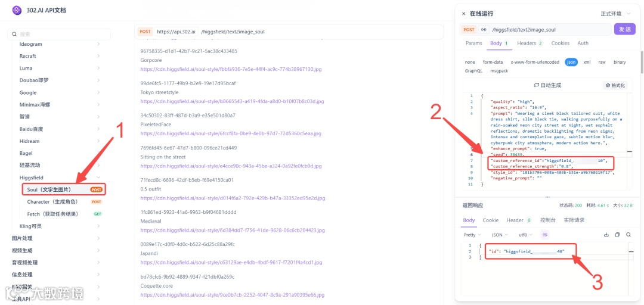
Task: Download the response body
Action: 606,235
